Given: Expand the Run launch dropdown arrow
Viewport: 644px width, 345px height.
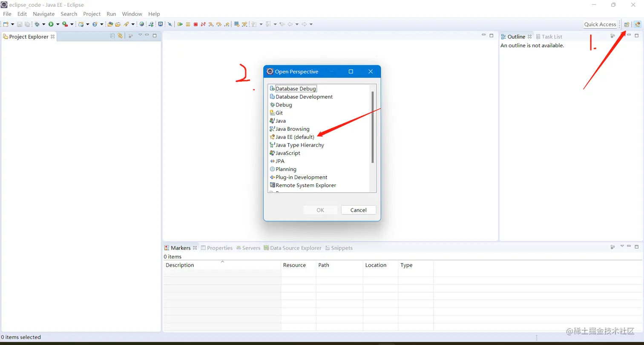Looking at the screenshot, I should [x=57, y=24].
